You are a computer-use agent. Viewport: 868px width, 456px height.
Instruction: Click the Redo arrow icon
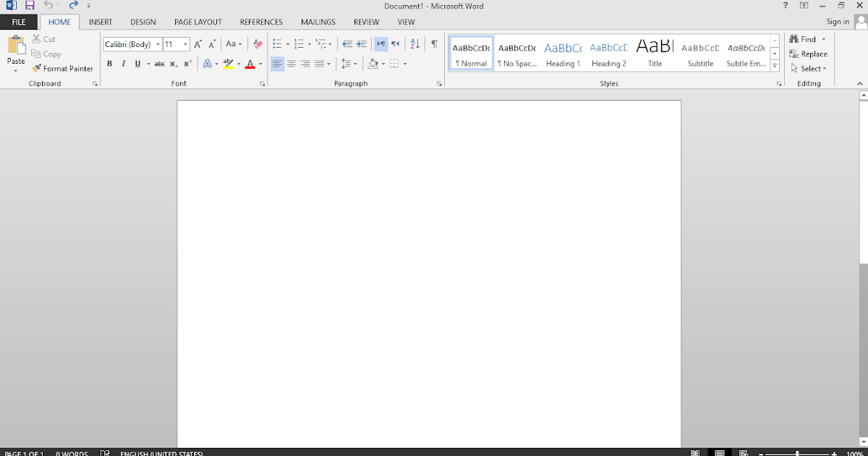tap(73, 5)
